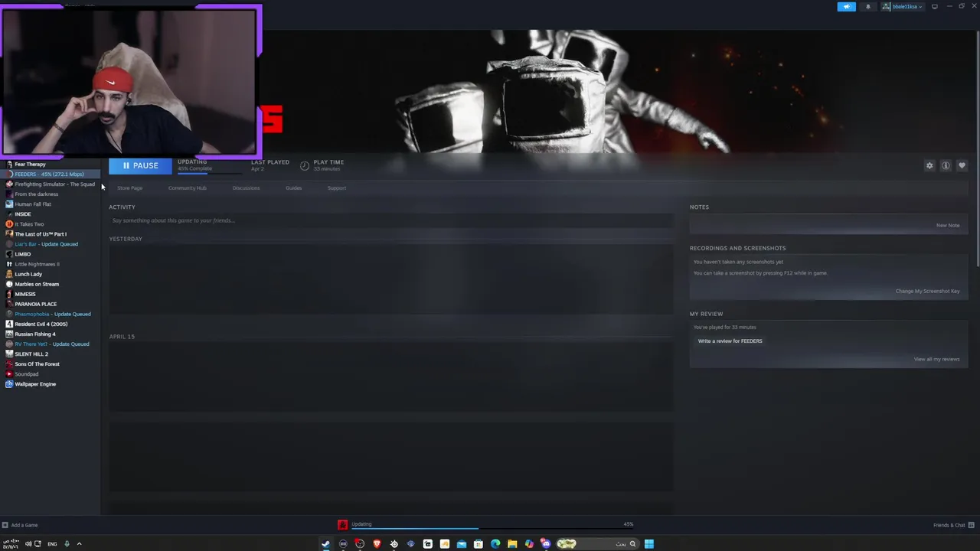Open File Explorer folder in taskbar
Screen dimensions: 980x551
pos(512,543)
